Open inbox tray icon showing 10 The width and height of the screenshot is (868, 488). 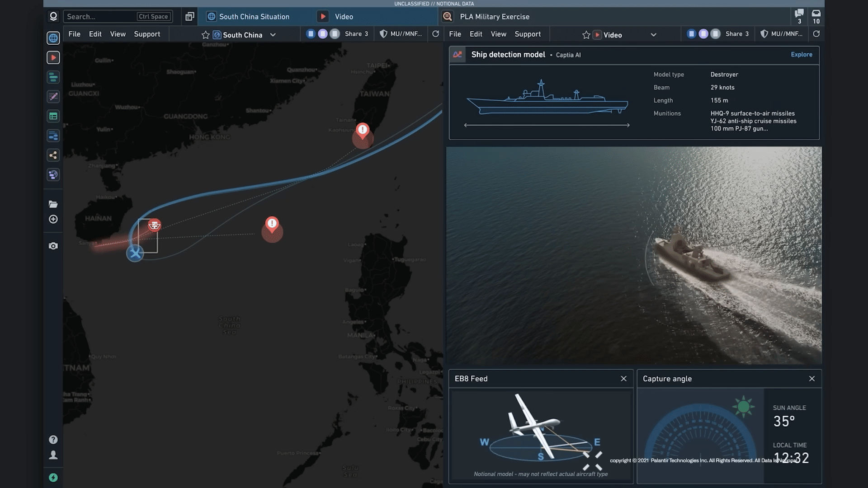(816, 16)
